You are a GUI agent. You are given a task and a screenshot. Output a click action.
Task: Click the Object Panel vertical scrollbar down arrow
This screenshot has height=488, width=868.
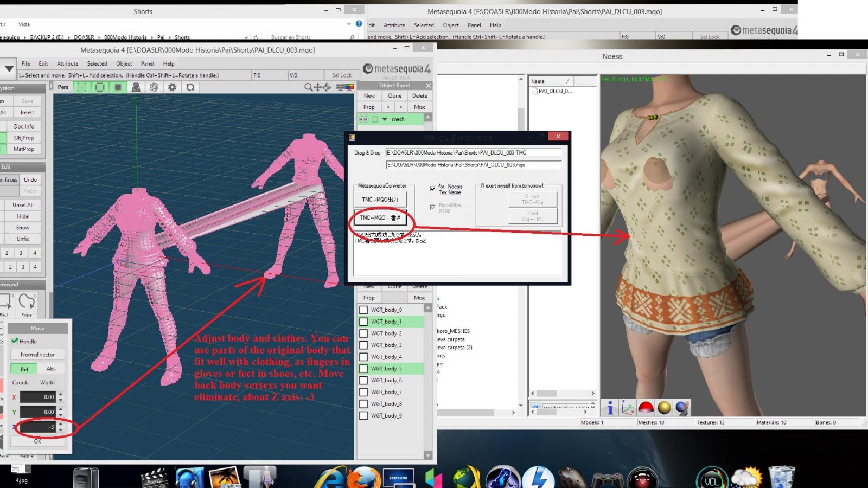click(428, 455)
